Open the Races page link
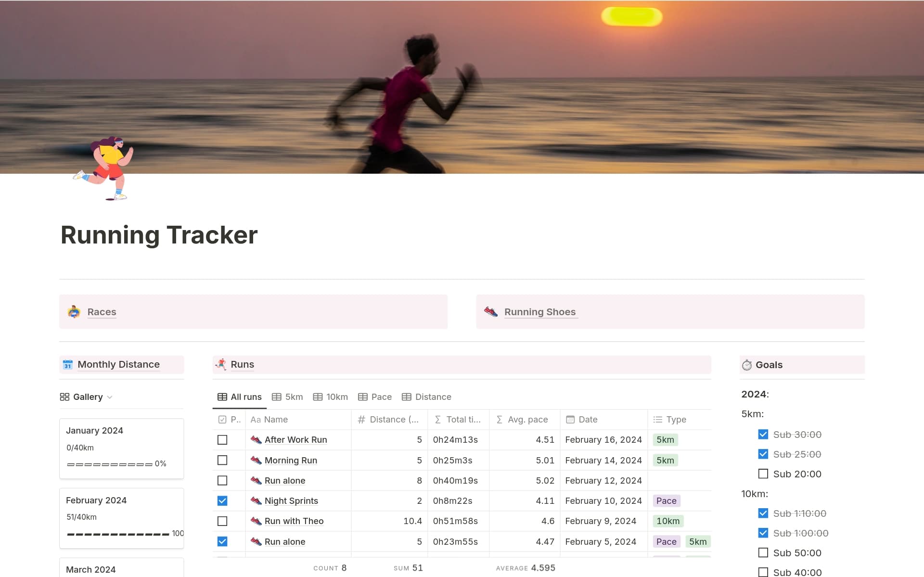924x577 pixels. point(102,312)
